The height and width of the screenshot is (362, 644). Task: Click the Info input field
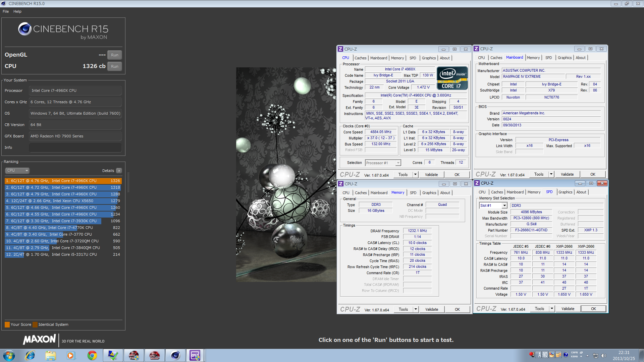[75, 147]
